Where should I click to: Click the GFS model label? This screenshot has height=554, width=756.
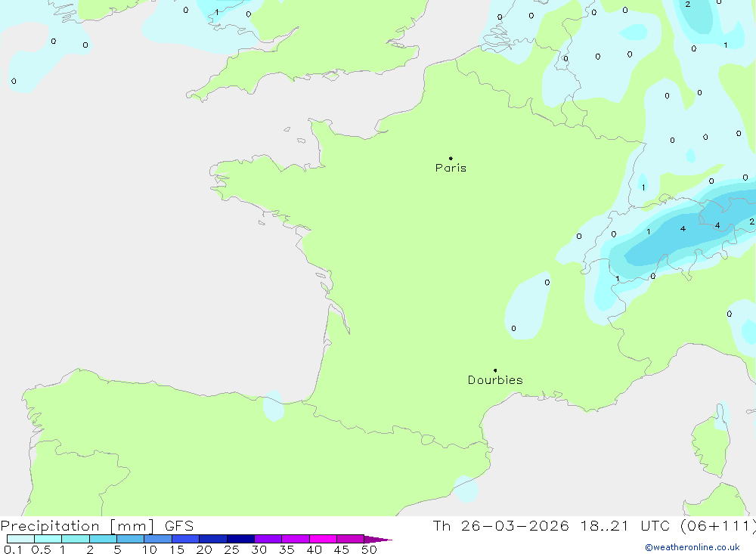tap(178, 526)
